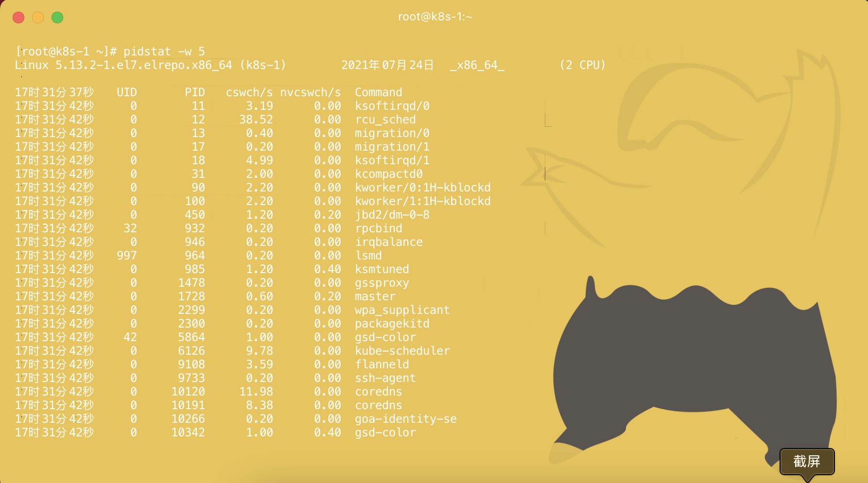Click the window title root@k8s-1:~
Image resolution: width=868 pixels, height=483 pixels.
coord(435,17)
